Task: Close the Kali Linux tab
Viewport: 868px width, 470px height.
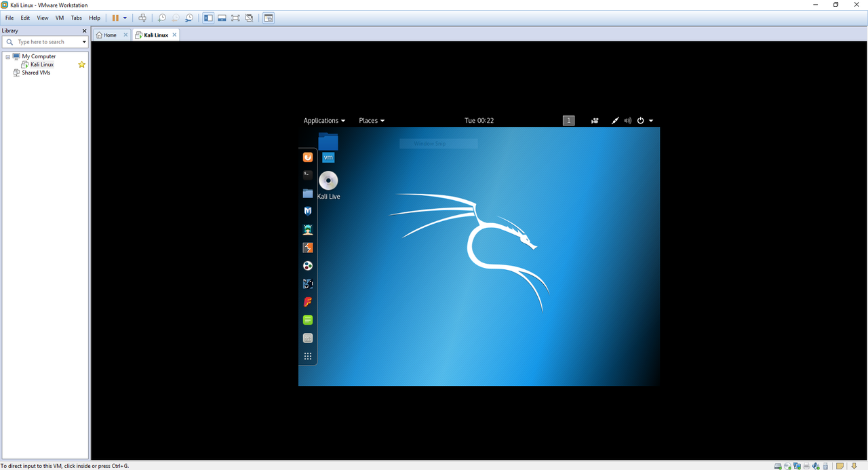Action: coord(174,35)
